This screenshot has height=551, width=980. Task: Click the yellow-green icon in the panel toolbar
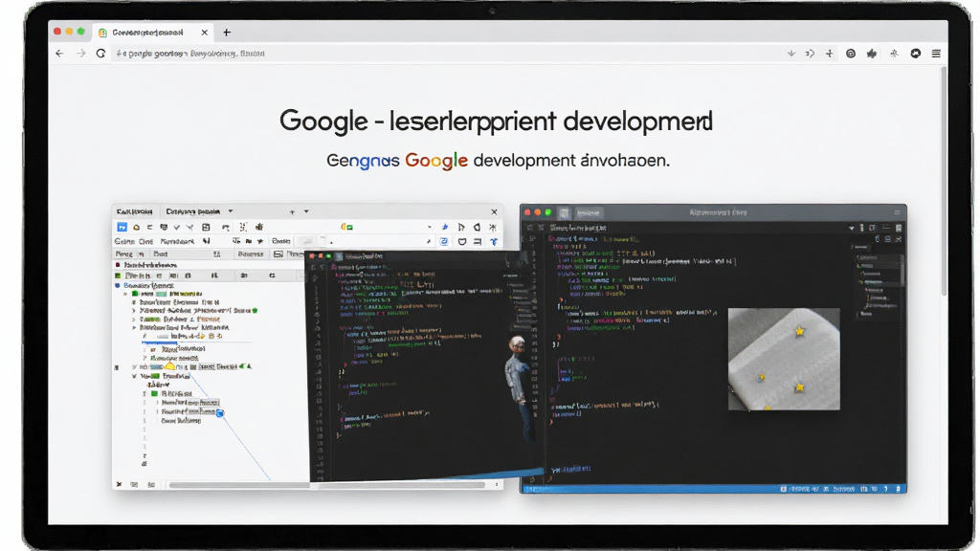(x=346, y=228)
